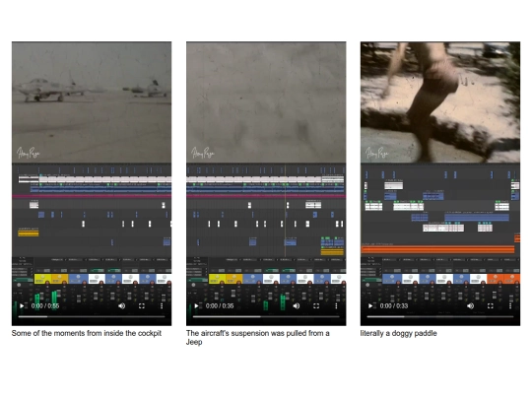Mute the volume on the 0:35 video
The image size is (532, 399).
tap(297, 306)
